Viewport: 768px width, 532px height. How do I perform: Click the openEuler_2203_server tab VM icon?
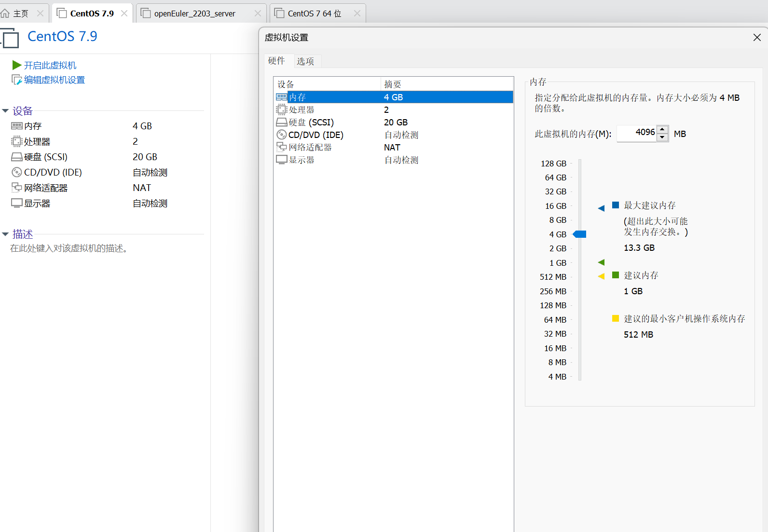click(146, 13)
